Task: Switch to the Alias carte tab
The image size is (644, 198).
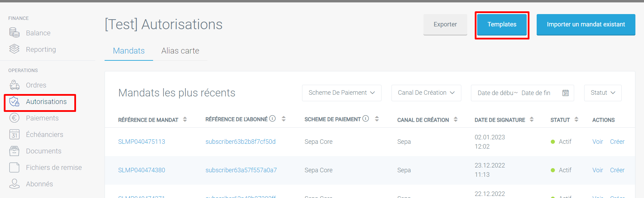Action: [180, 51]
